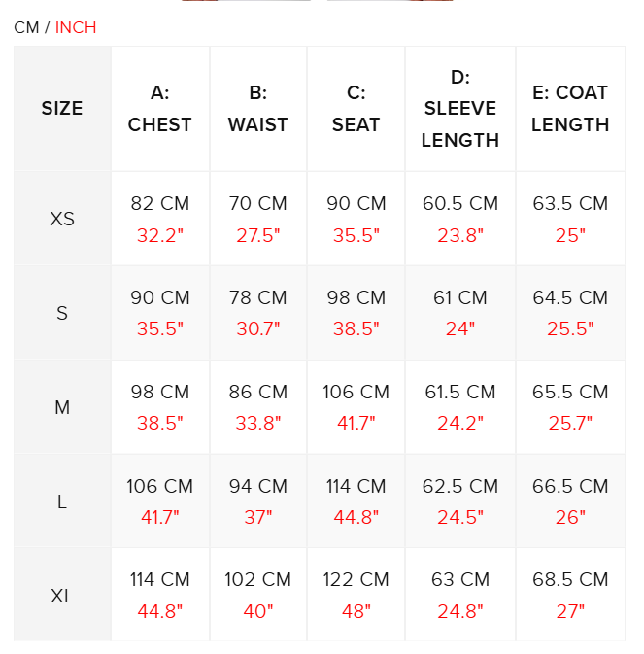The image size is (644, 654).
Task: Click the S waist 78 CM cell
Action: [258, 298]
